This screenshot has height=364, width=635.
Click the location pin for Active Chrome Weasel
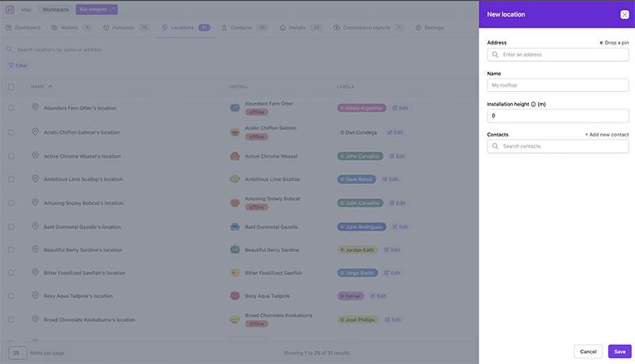pyautogui.click(x=35, y=155)
